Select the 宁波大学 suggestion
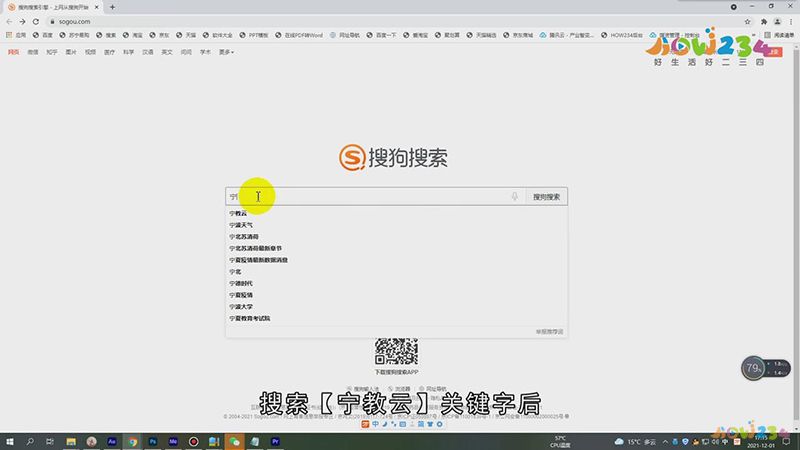This screenshot has height=450, width=800. [x=241, y=307]
